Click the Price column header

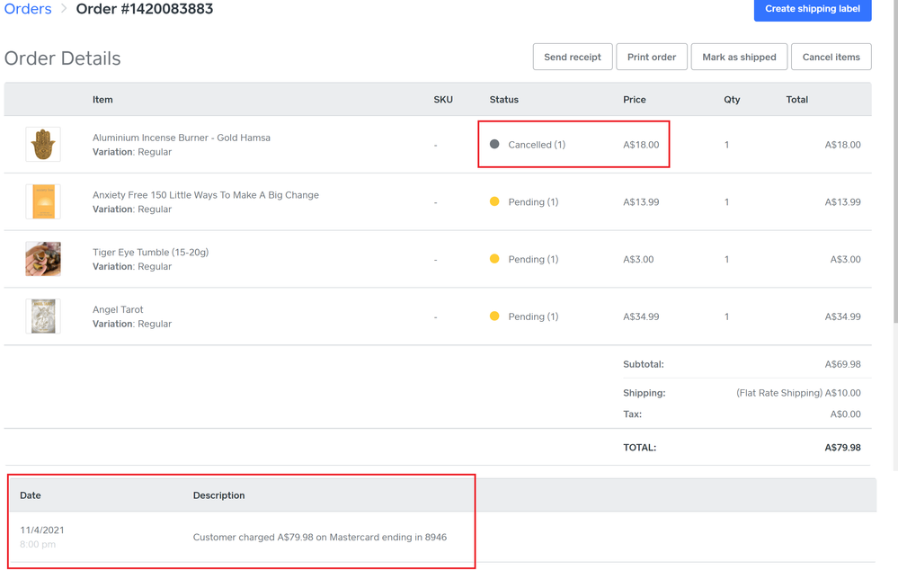click(x=634, y=100)
